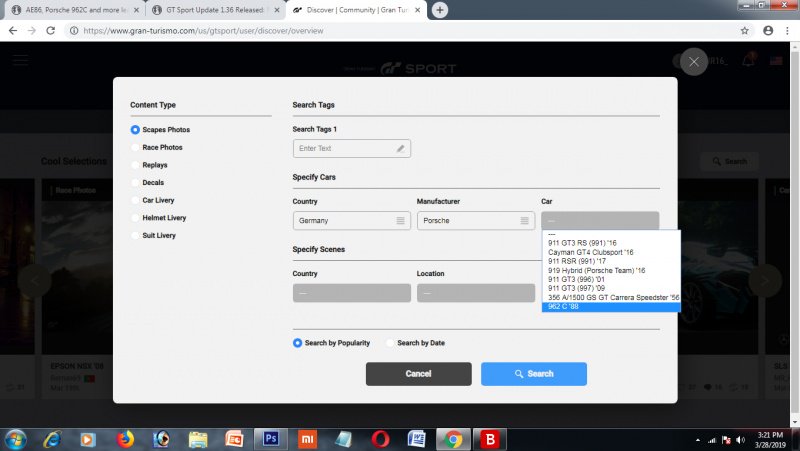Close the AE86 Porsche 962C tab
The height and width of the screenshot is (451, 800).
[136, 10]
